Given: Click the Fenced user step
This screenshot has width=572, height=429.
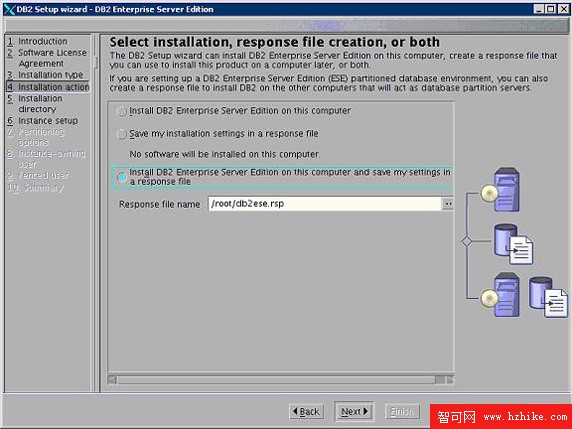Looking at the screenshot, I should coord(38,176).
